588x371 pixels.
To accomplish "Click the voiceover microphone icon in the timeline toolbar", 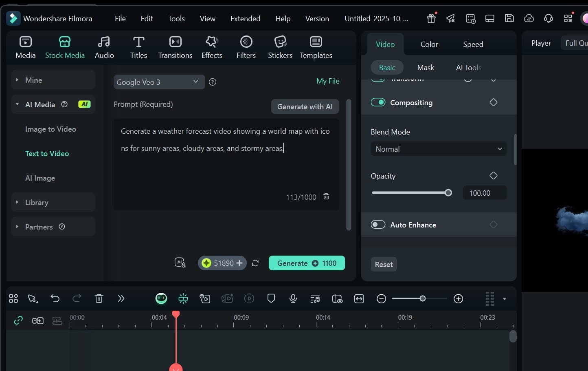I will [293, 298].
